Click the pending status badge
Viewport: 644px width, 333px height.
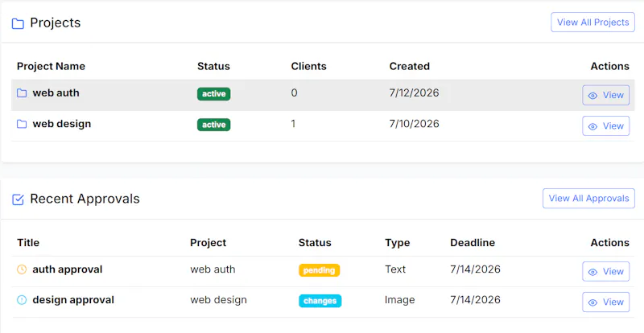[319, 270]
